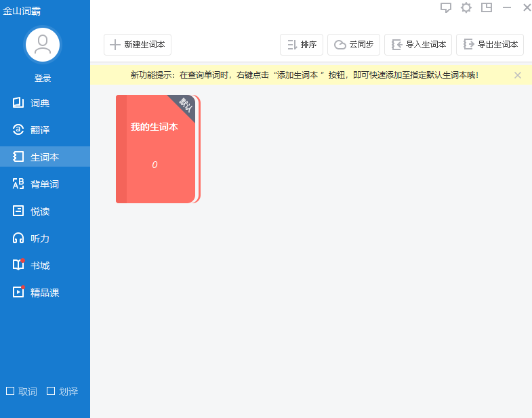Click 导入生词本 to import
532x418 pixels.
(x=418, y=45)
